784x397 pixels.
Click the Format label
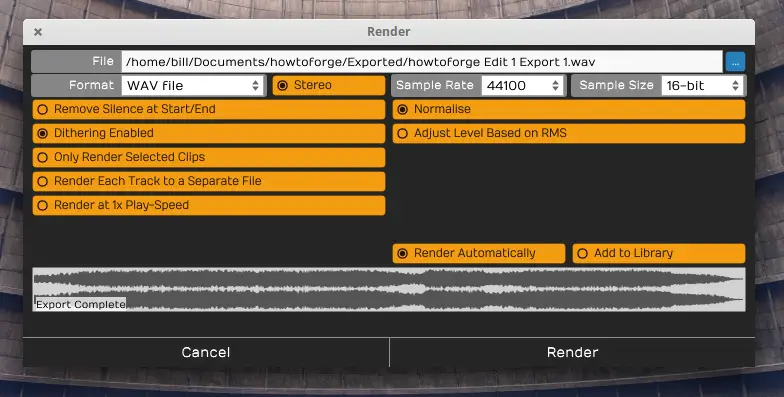[92, 85]
